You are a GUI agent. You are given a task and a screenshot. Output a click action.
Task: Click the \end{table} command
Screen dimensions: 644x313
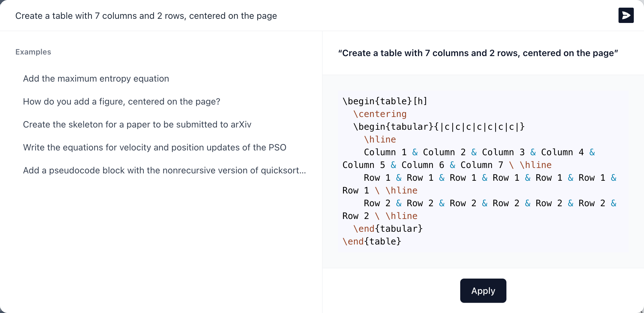[x=372, y=241]
